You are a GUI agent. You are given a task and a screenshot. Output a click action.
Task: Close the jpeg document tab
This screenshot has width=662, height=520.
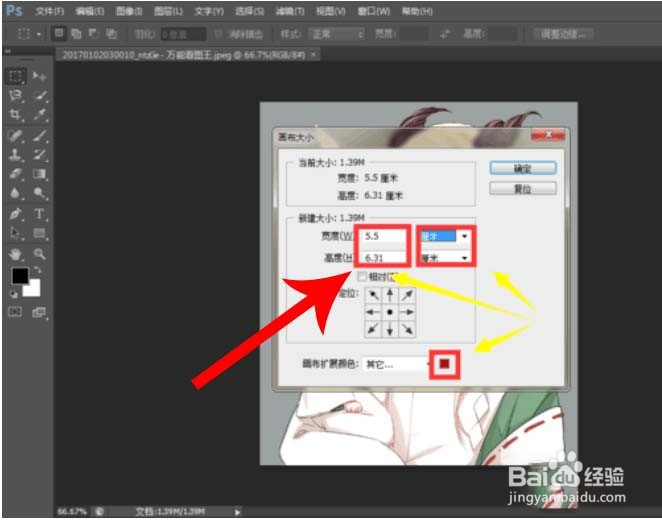pos(313,54)
